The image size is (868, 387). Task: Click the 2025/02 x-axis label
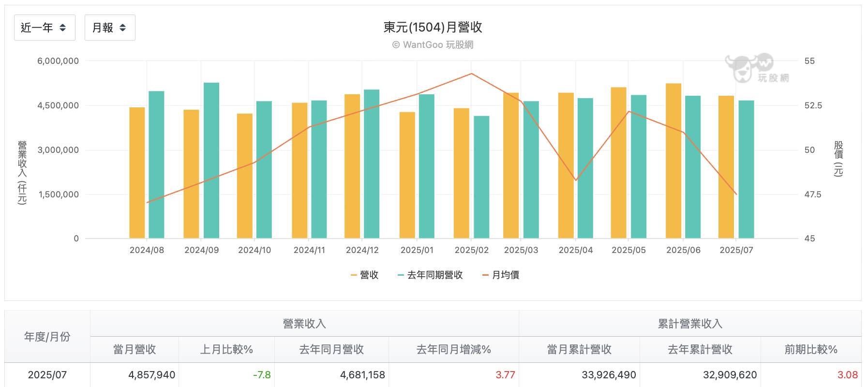[472, 250]
